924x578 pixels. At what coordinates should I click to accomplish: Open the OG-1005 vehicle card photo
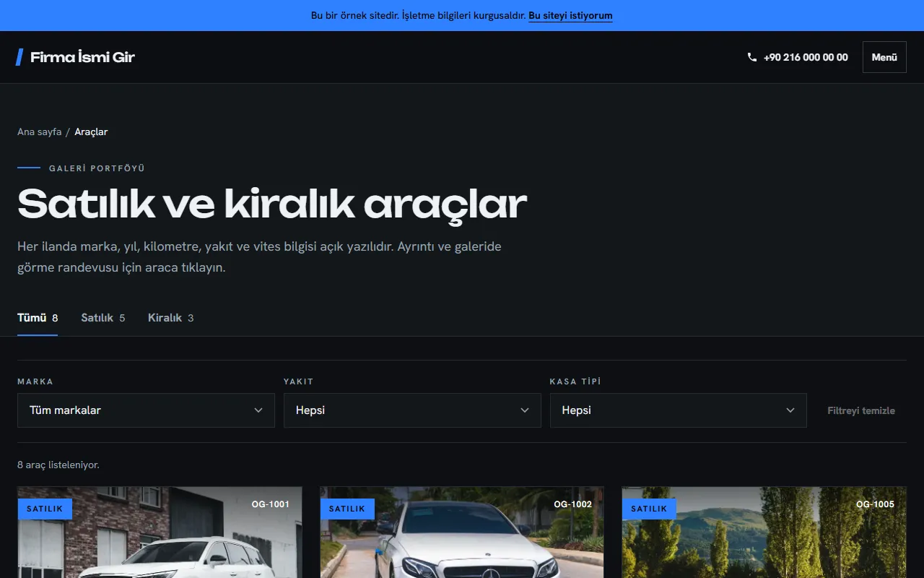[x=764, y=532]
